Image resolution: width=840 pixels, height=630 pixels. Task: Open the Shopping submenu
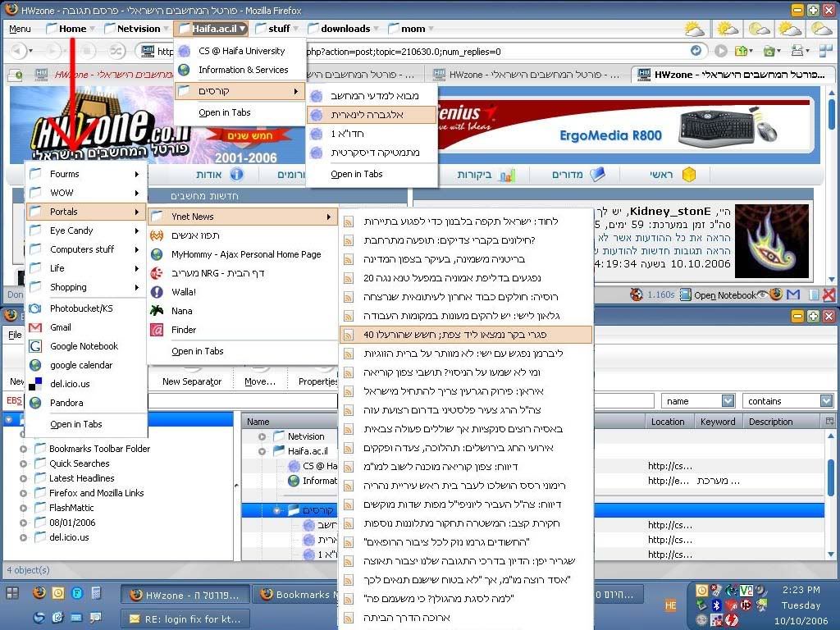(85, 287)
